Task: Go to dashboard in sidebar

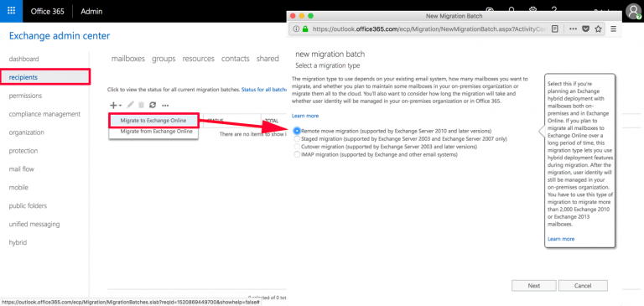Action: click(x=23, y=59)
